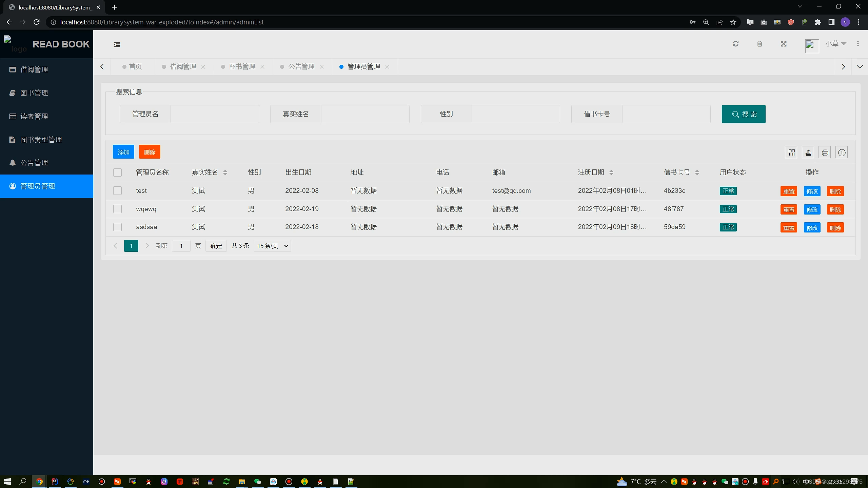Viewport: 868px width, 488px height.
Task: Expand the 小草 user dropdown
Action: pyautogui.click(x=836, y=44)
